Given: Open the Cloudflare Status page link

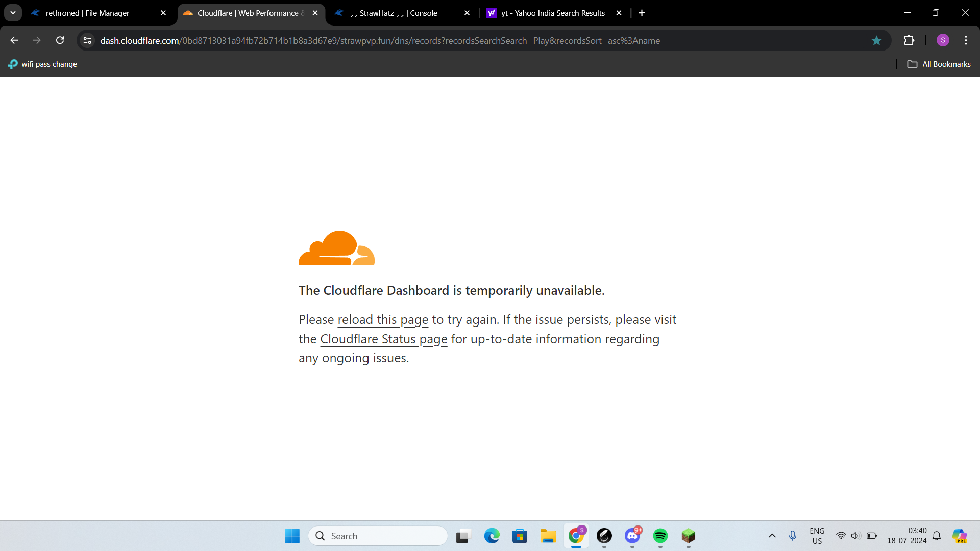Looking at the screenshot, I should [383, 339].
